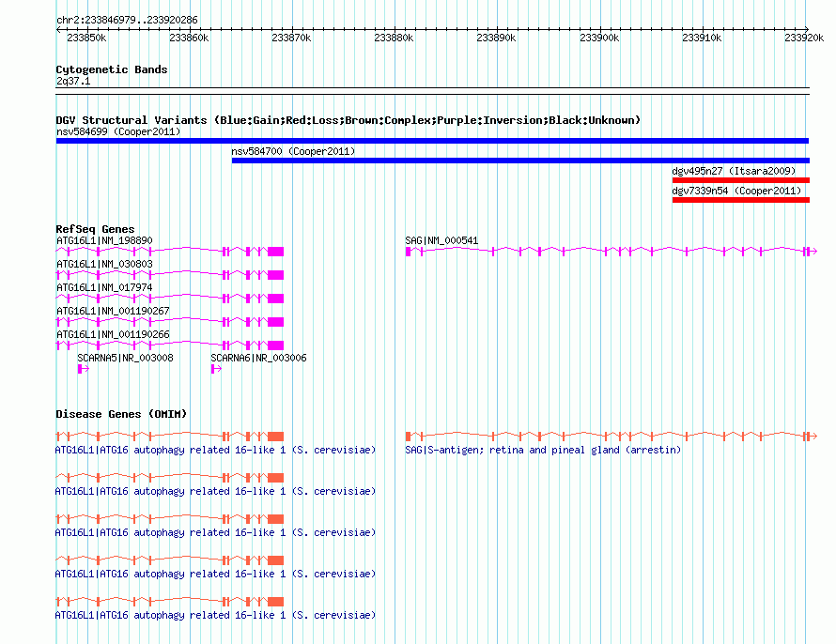Click the Disease Genes (OMIM) track title
Screen dimensions: 836x644
121,414
